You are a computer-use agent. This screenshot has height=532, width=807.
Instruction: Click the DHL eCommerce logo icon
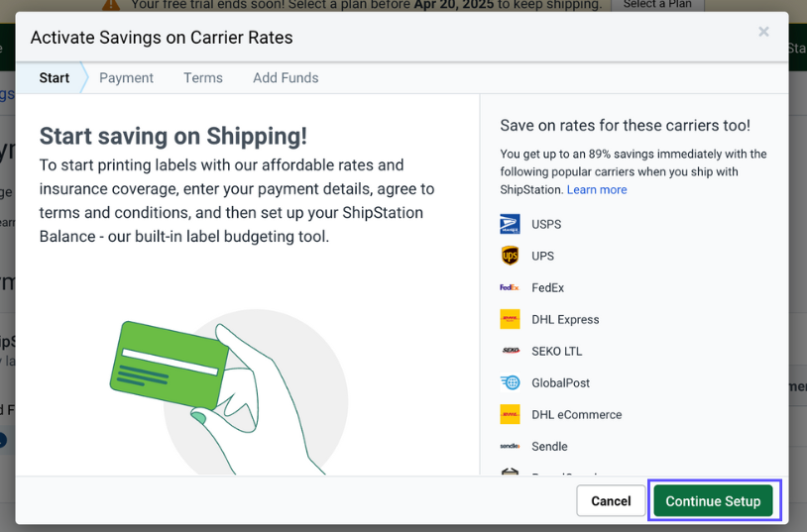(510, 414)
